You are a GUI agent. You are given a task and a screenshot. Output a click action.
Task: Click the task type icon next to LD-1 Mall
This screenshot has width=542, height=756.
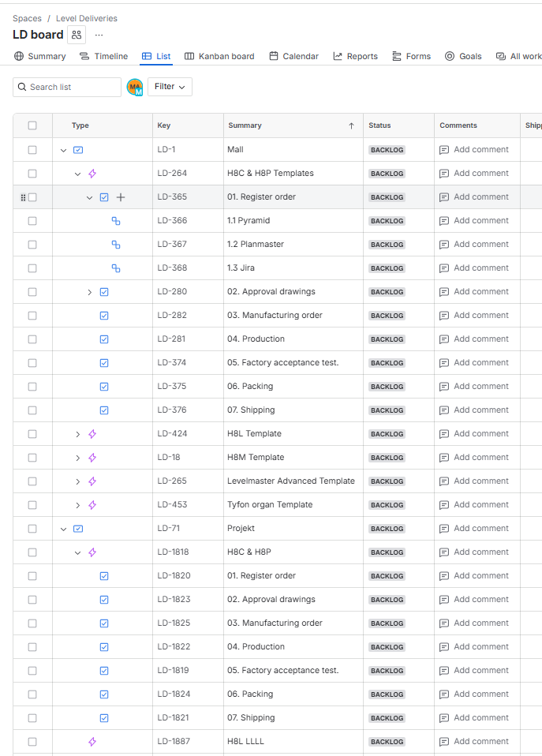77,149
